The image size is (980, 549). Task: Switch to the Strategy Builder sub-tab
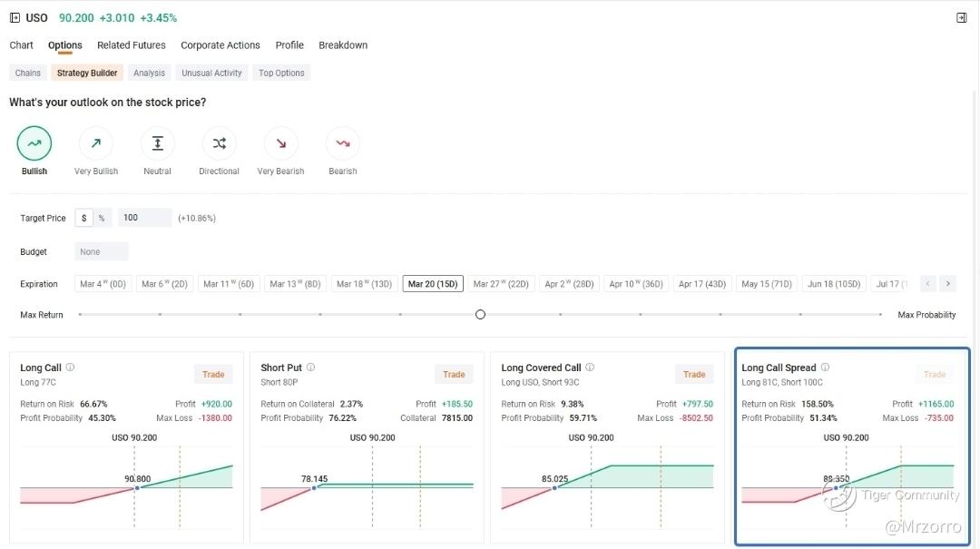[x=87, y=73]
